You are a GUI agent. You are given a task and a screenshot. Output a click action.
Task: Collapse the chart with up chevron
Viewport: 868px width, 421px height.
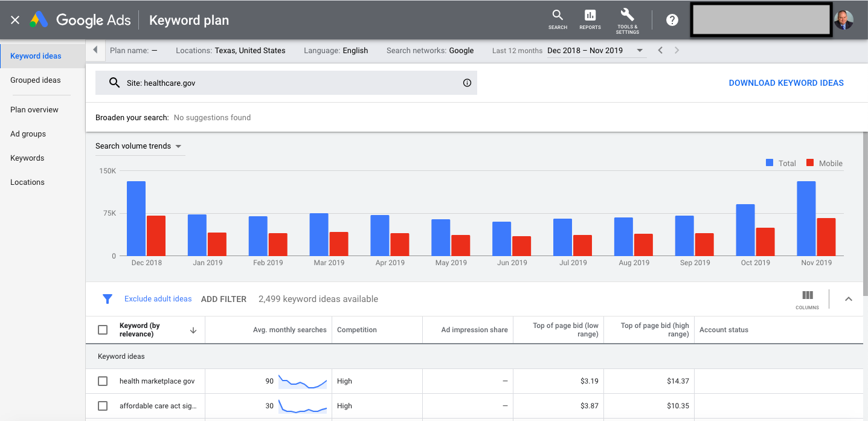(849, 298)
